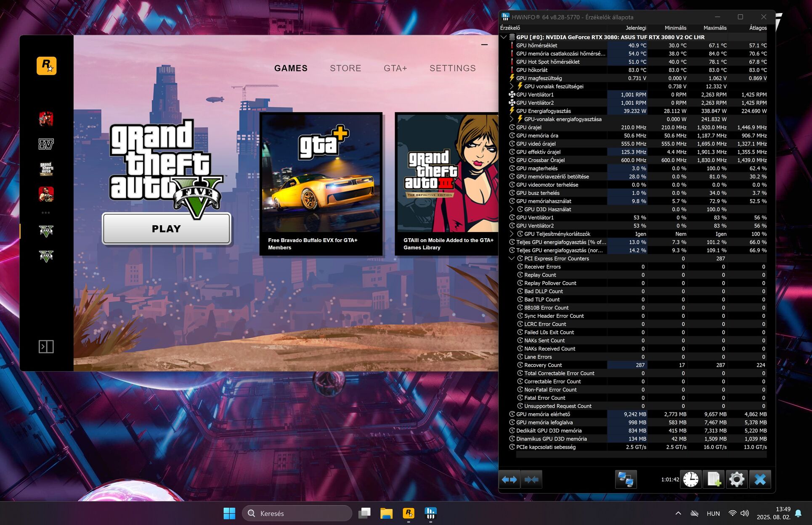812x525 pixels.
Task: Click the Rockstar Games logo in launcher sidebar
Action: click(x=46, y=66)
